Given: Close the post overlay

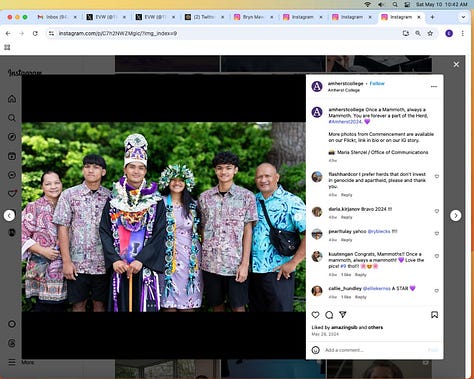Looking at the screenshot, I should (x=456, y=64).
